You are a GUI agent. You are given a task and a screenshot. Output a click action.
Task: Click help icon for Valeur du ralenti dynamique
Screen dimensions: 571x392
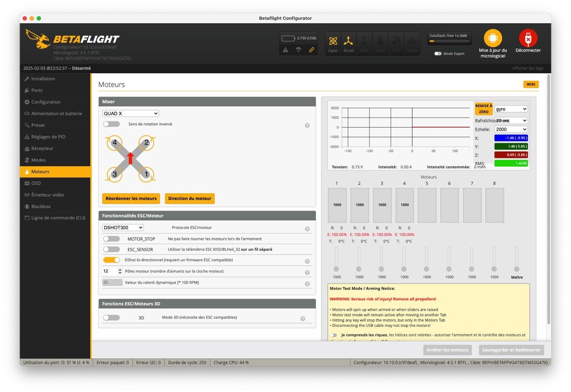(x=307, y=284)
